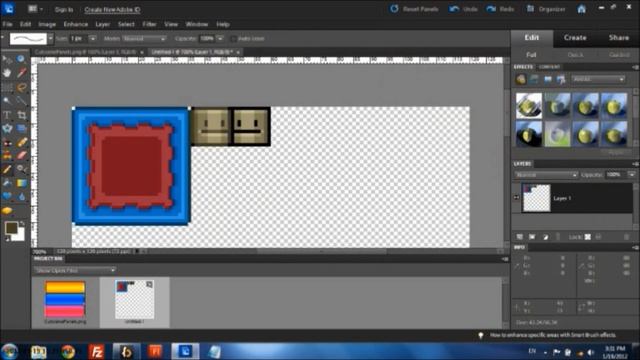Screen dimensions: 640x360
Task: Reset to default black and white colors
Action: click(x=7, y=240)
